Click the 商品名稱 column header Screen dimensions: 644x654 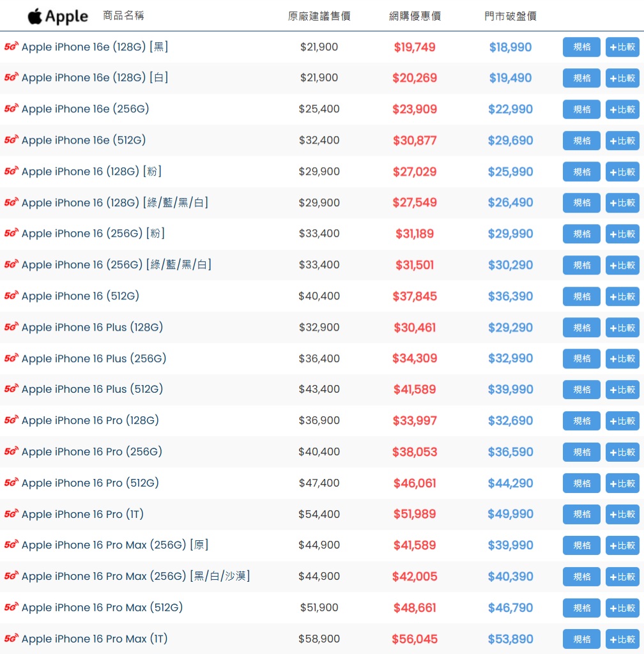(123, 16)
